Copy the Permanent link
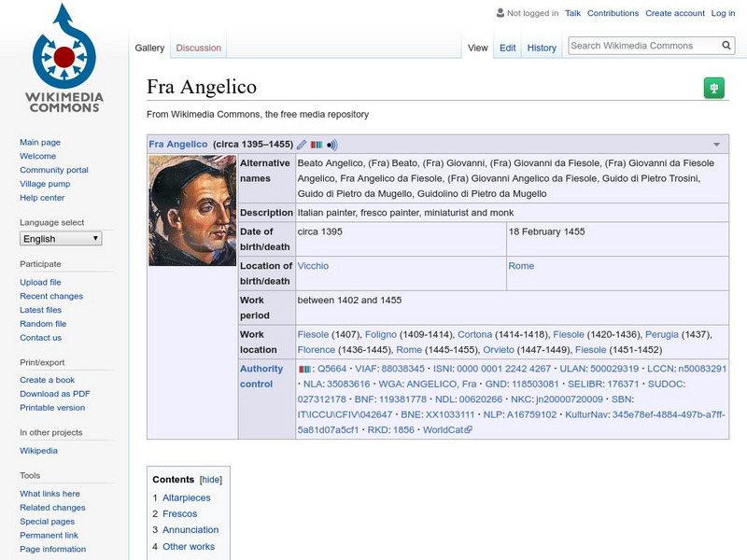Screen dimensions: 747x560 click(x=49, y=535)
